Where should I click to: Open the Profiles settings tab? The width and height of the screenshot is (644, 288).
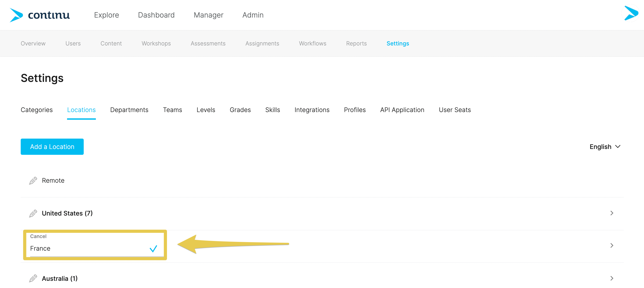pos(355,110)
